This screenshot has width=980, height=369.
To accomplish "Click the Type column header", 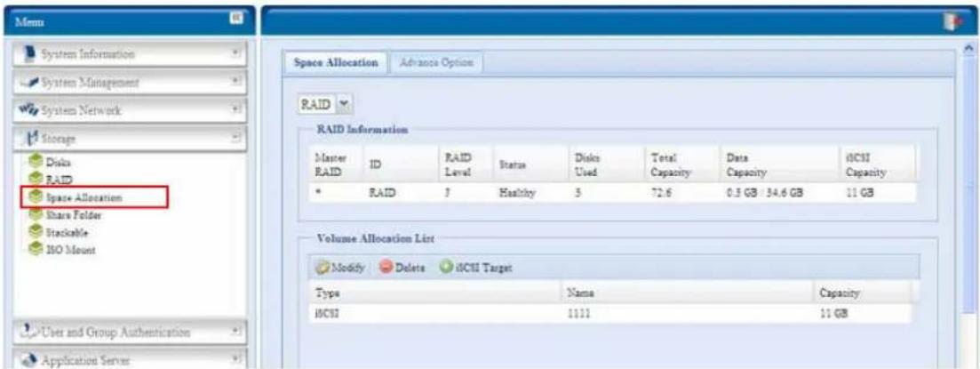I will click(x=435, y=293).
